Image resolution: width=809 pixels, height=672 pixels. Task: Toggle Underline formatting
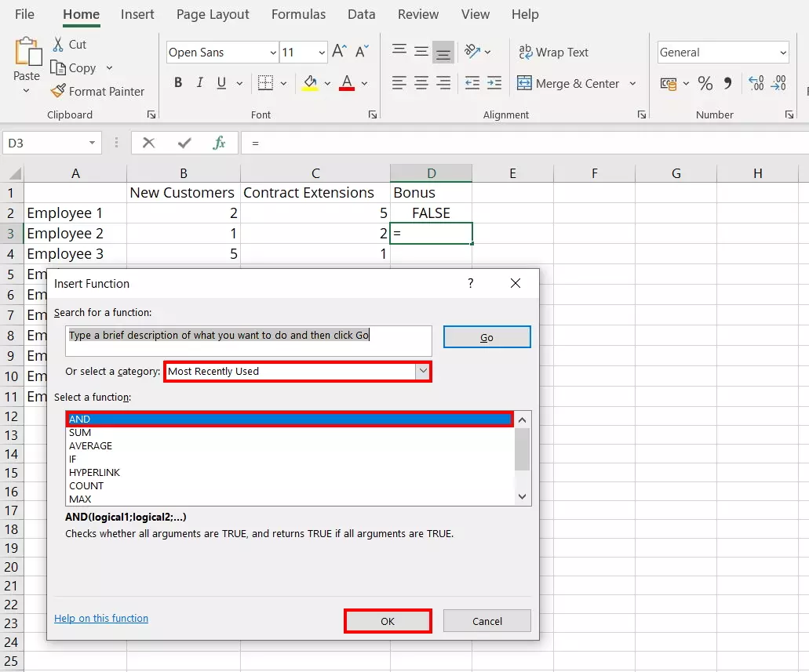click(221, 82)
